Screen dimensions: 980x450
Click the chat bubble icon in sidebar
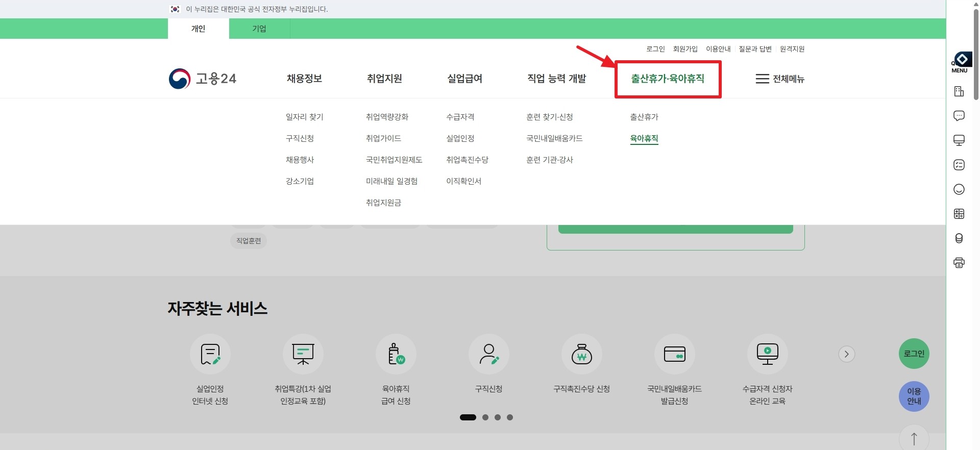click(959, 116)
